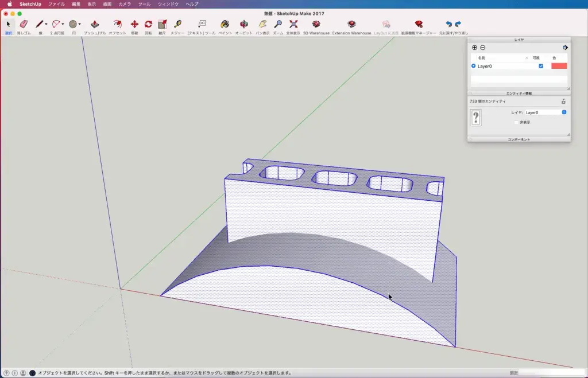Viewport: 588px width, 378px height.
Task: Enable the hidden (非表示) checkbox
Action: [516, 122]
